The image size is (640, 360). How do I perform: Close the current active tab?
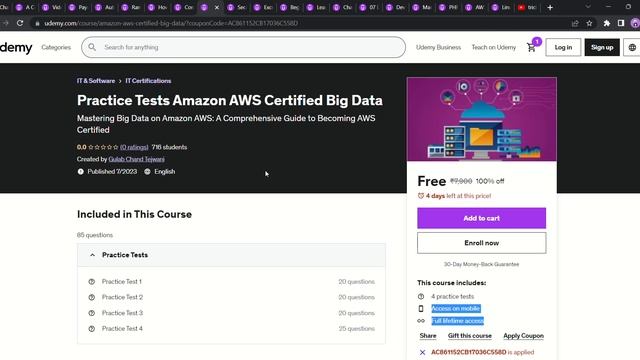tap(217, 7)
